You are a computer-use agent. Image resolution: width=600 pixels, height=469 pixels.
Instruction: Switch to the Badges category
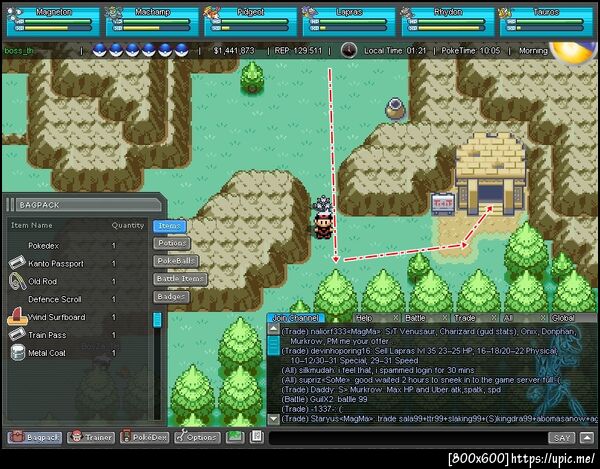(171, 296)
